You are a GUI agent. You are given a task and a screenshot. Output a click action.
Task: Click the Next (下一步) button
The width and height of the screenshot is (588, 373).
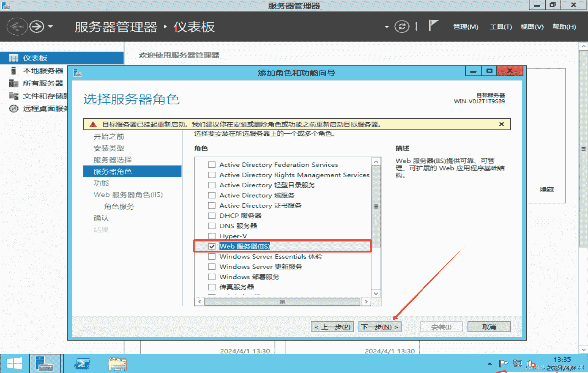pos(380,327)
